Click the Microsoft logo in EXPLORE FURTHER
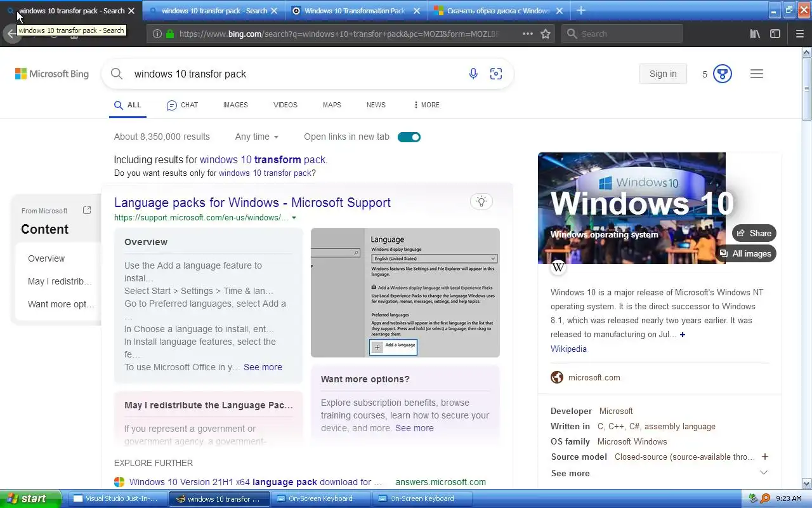812x508 pixels. 119,482
